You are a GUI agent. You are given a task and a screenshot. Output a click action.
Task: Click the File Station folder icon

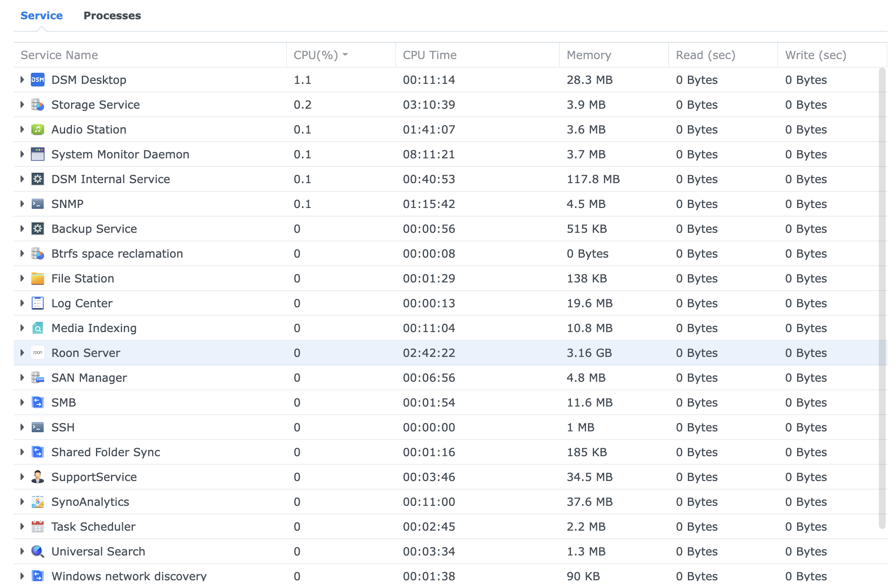[38, 278]
